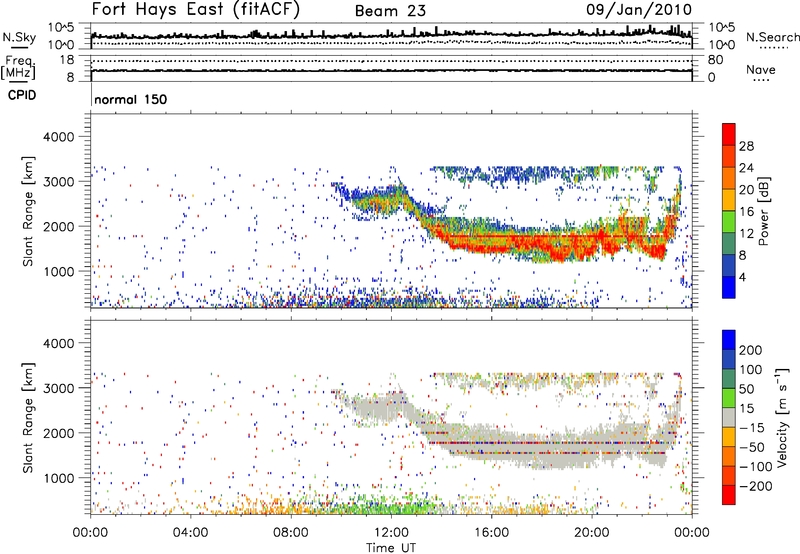The image size is (800, 554).
Task: Click the 'Nave' legend label
Action: coord(761,69)
